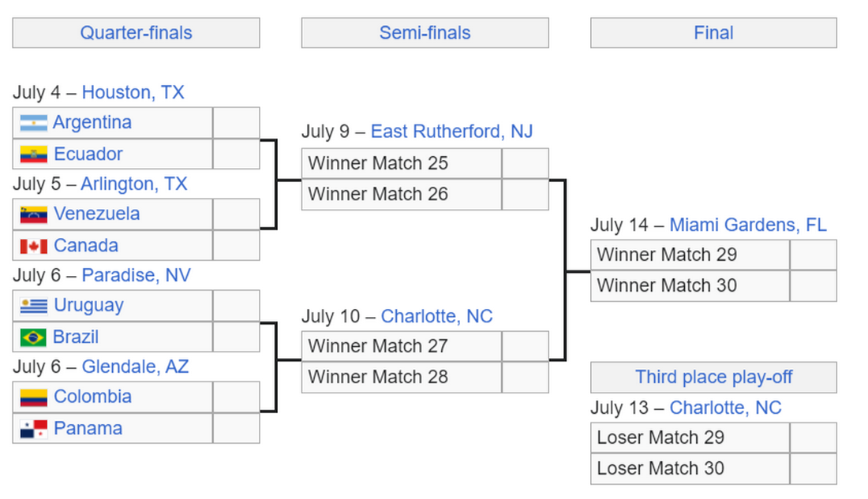Follow the Houston, TX venue link

[x=133, y=91]
